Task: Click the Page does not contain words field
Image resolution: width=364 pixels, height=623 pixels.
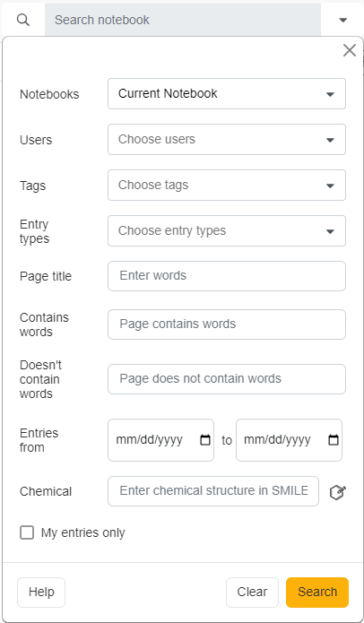Action: pos(227,379)
